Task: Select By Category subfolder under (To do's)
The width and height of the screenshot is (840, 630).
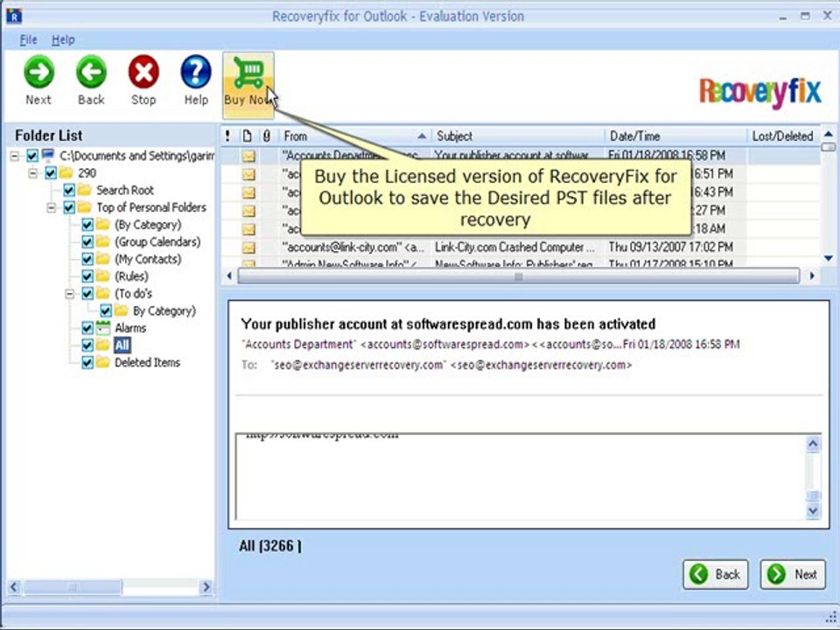Action: click(x=164, y=311)
